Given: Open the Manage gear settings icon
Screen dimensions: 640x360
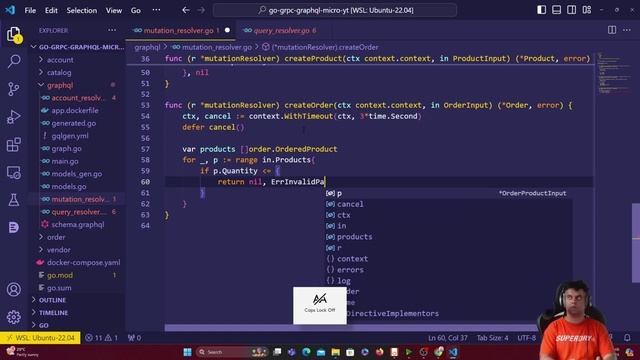Looking at the screenshot, I should point(14,317).
